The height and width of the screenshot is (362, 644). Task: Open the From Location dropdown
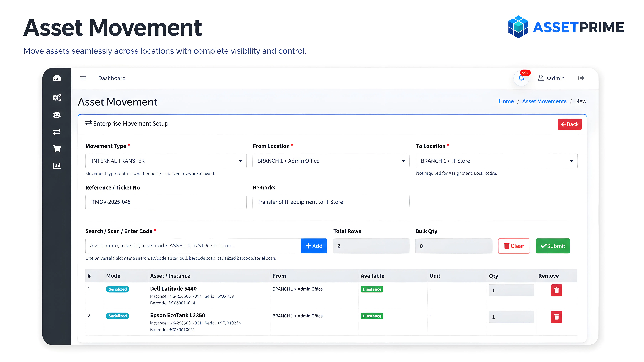pos(331,161)
